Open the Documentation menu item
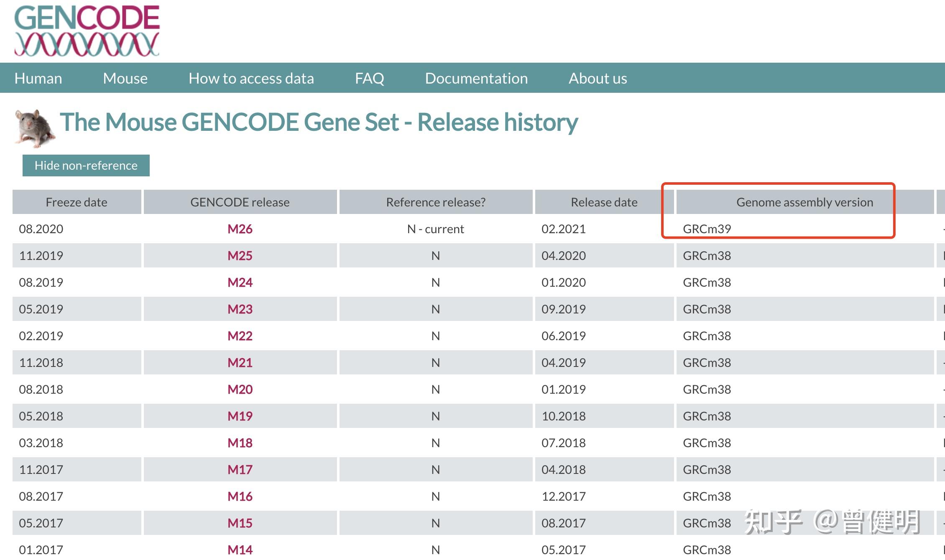 [x=476, y=78]
